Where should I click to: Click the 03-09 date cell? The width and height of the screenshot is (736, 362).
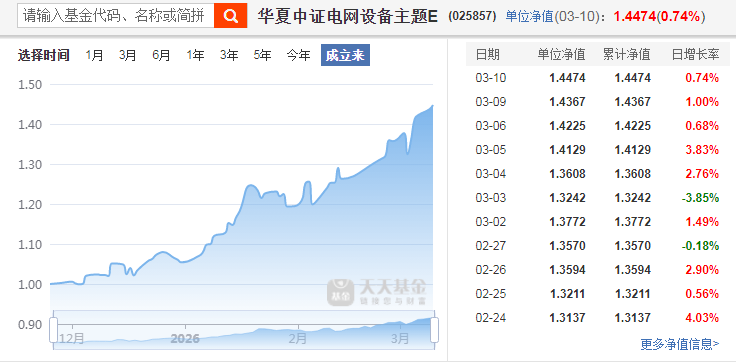tap(491, 102)
